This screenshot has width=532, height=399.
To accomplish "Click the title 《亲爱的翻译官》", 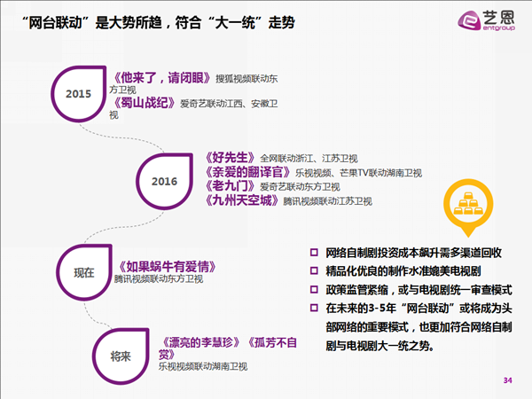I will (x=247, y=172).
